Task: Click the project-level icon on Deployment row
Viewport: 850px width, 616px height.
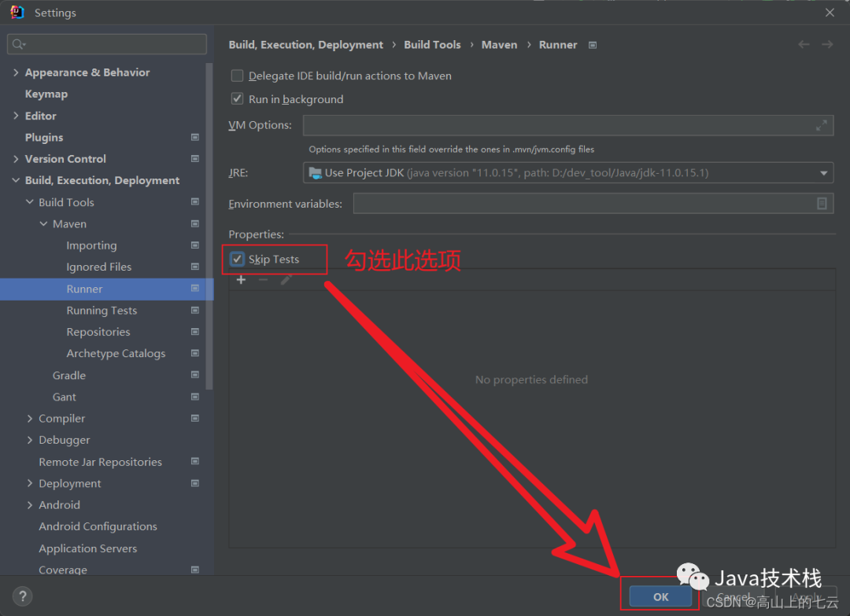Action: pos(195,483)
